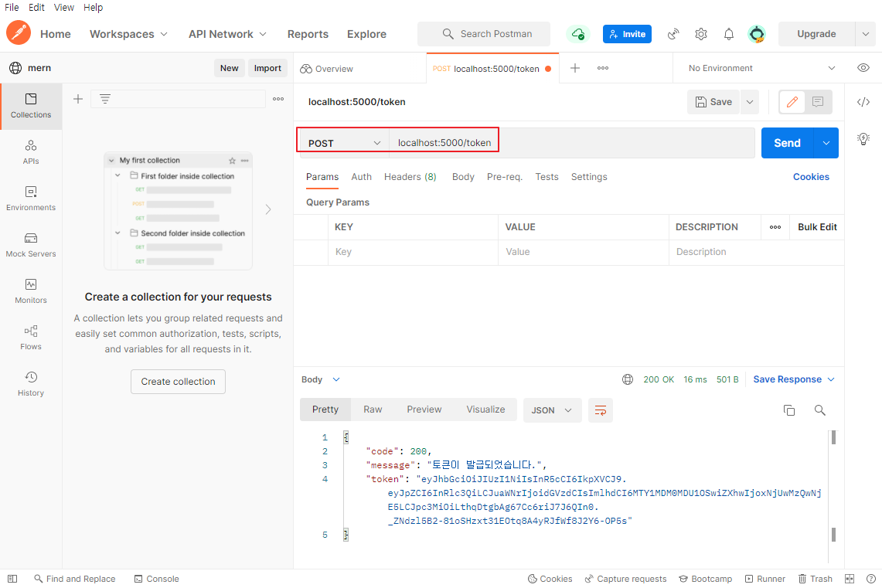The image size is (882, 588).
Task: Expand the API Network dropdown
Action: coord(227,34)
